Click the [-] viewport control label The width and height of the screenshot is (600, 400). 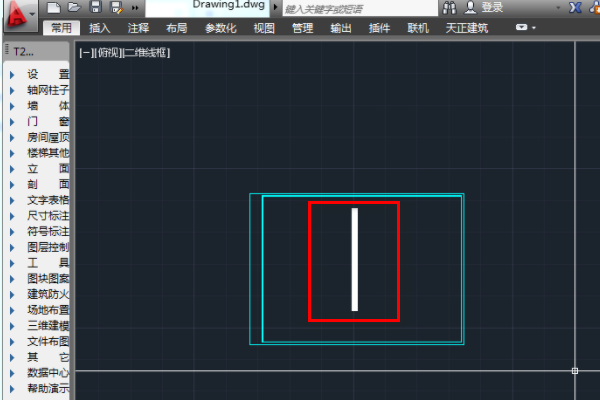(85, 53)
